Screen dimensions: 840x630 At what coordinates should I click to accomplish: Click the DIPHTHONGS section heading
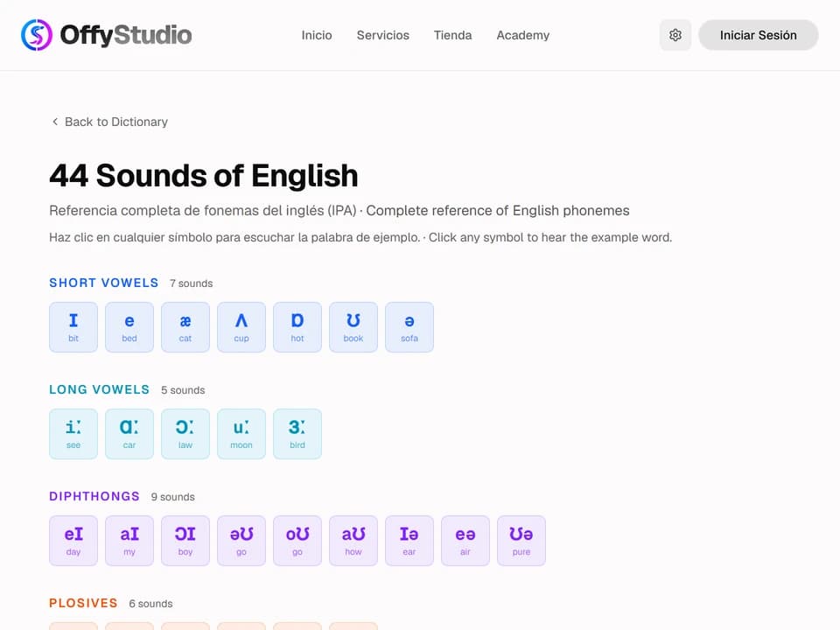(94, 496)
